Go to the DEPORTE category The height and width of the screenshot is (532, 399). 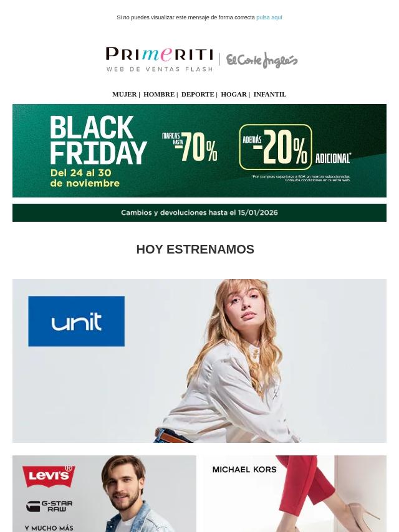point(198,94)
